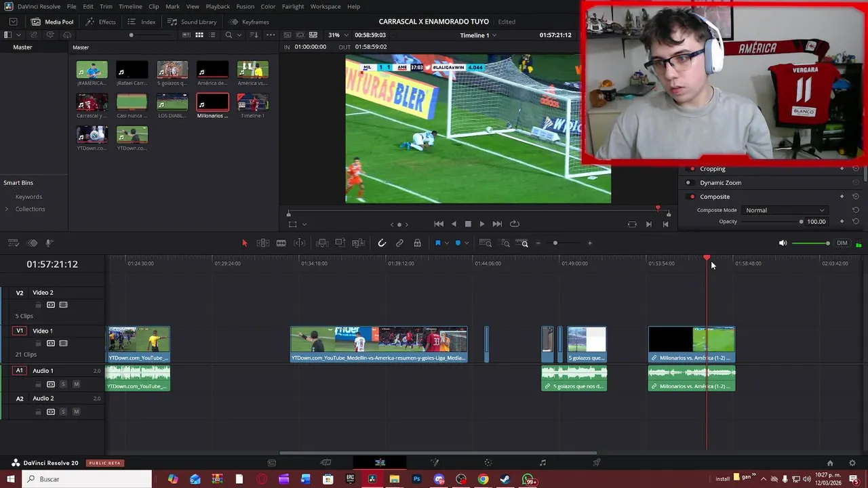
Task: Toggle loop playback button
Action: point(515,224)
